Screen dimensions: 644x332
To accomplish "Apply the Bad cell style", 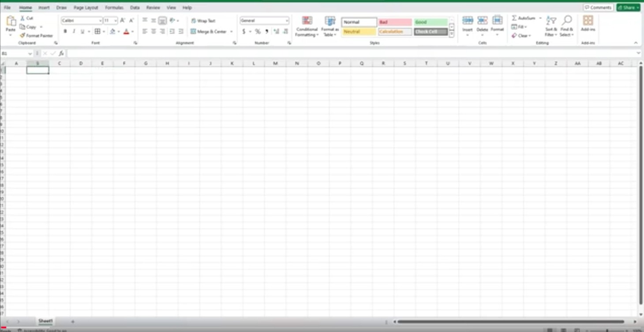I will pos(395,22).
